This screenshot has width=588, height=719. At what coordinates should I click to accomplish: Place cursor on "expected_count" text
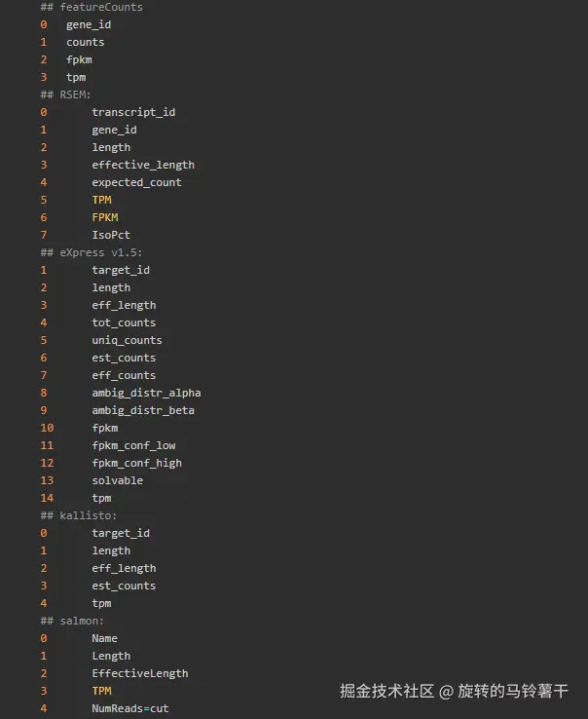[x=136, y=182]
